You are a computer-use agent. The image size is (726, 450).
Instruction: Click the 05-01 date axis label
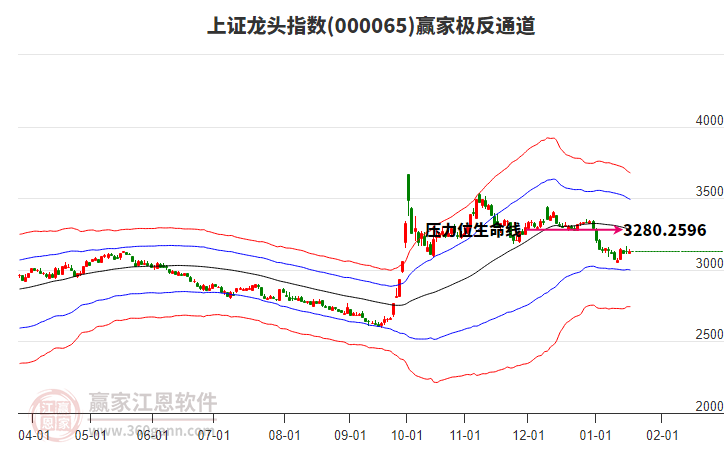pos(90,436)
